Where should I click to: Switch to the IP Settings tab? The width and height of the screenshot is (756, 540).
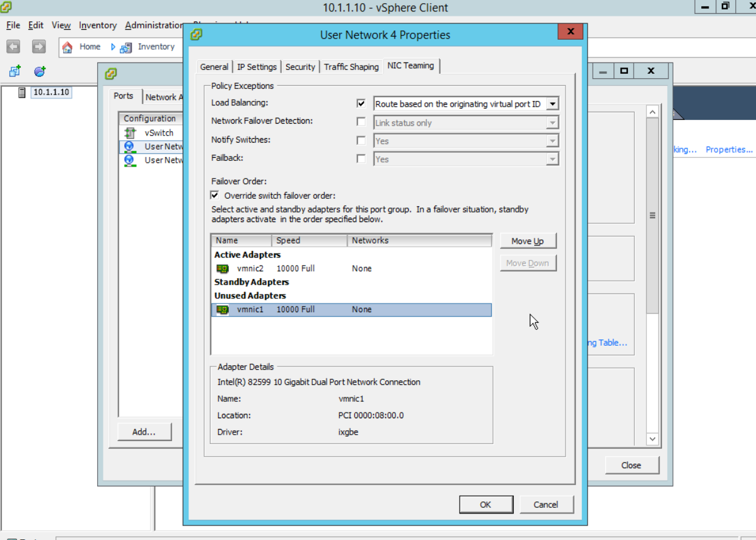point(257,67)
